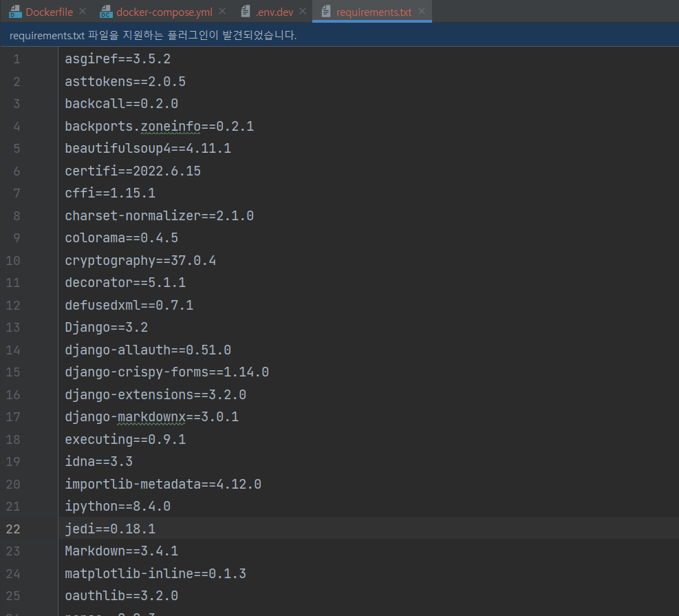Click gutter line number 17
Viewport: 679px width, 616px height.
[x=13, y=416]
